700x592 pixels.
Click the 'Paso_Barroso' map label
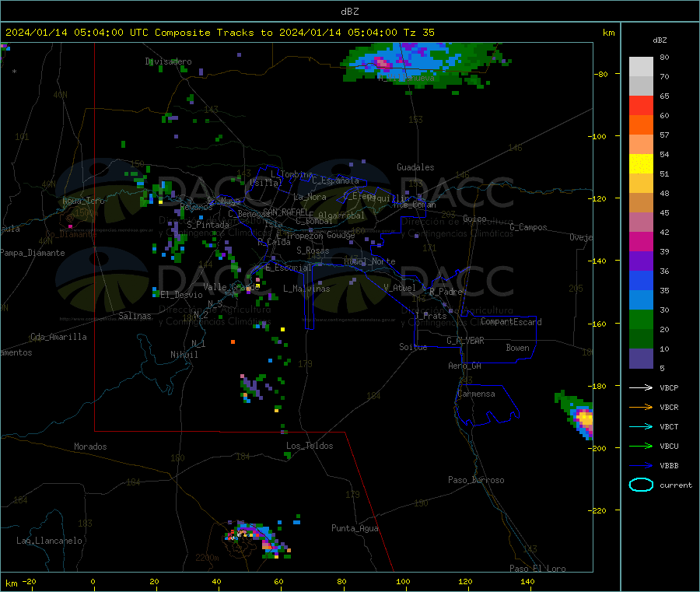[x=476, y=480]
